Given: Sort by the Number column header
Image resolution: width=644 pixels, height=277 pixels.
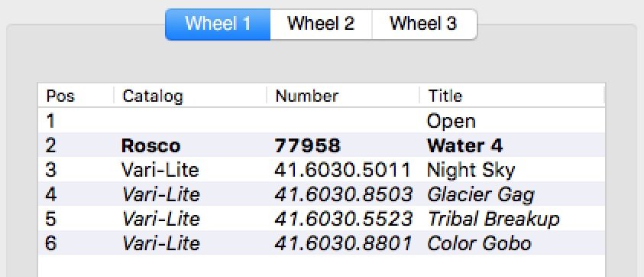Looking at the screenshot, I should coord(343,96).
